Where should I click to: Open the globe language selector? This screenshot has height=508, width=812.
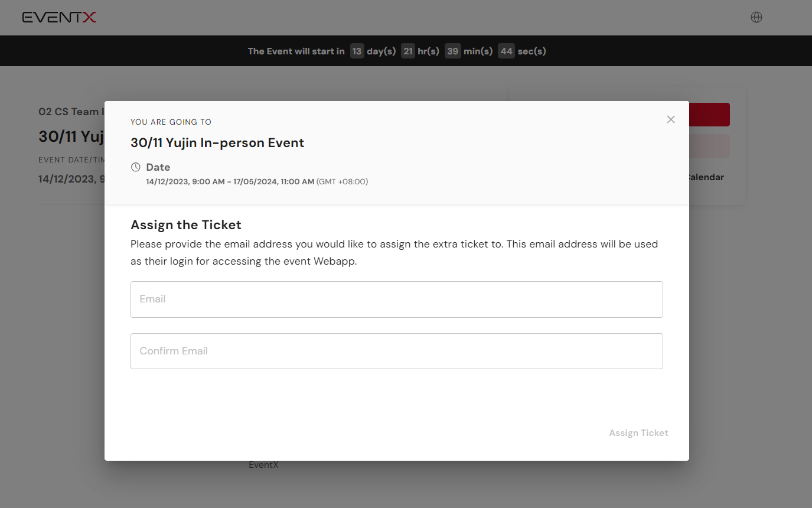756,17
